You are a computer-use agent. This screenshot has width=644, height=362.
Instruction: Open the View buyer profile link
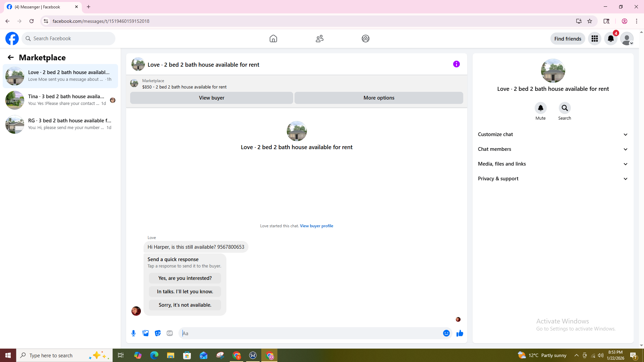[x=317, y=226]
